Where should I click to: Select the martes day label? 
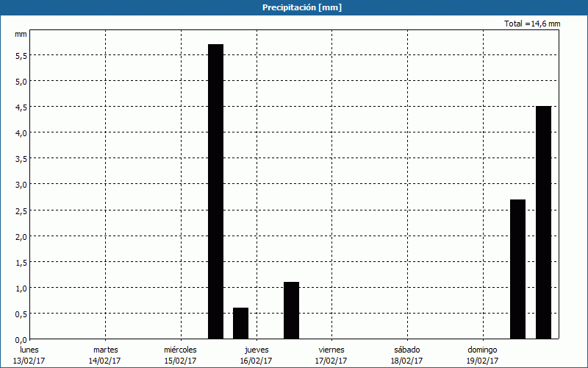pyautogui.click(x=105, y=350)
